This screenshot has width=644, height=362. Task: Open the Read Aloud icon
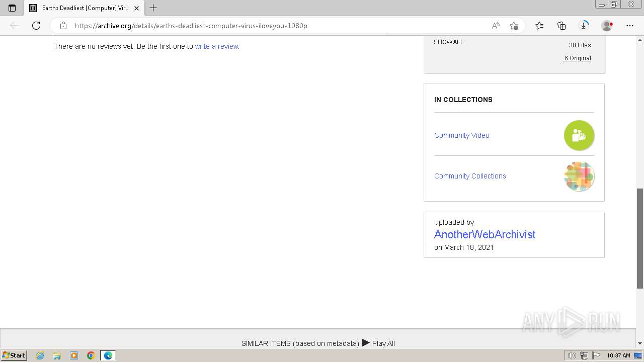point(496,26)
